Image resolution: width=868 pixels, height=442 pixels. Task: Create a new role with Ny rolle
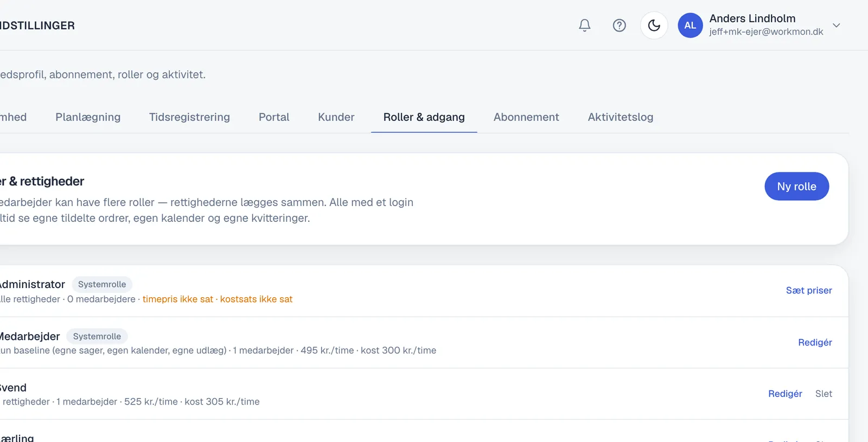coord(796,187)
